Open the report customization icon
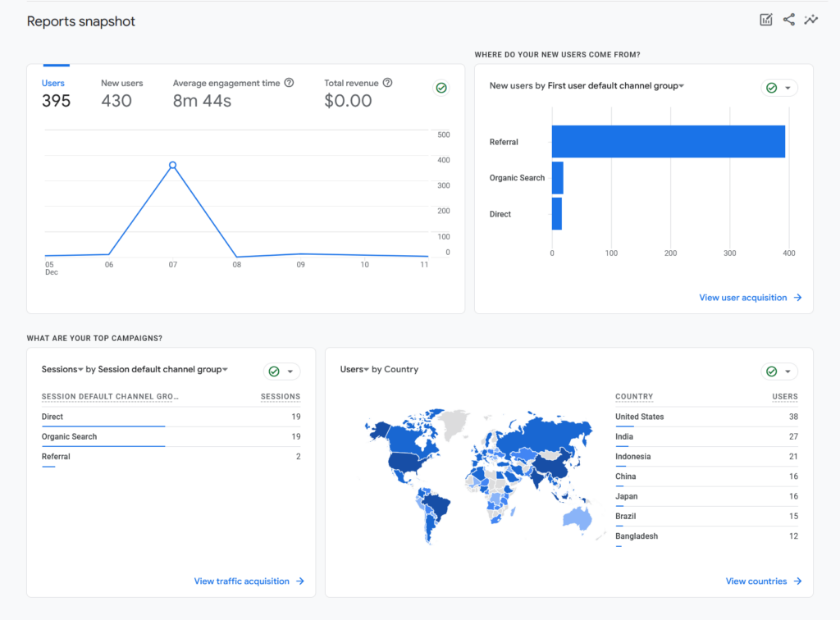This screenshot has width=840, height=620. click(x=765, y=19)
